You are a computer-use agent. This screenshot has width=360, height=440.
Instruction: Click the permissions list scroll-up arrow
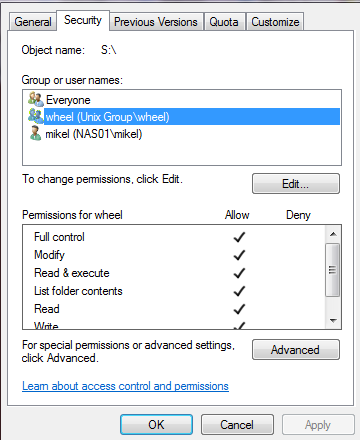point(333,234)
